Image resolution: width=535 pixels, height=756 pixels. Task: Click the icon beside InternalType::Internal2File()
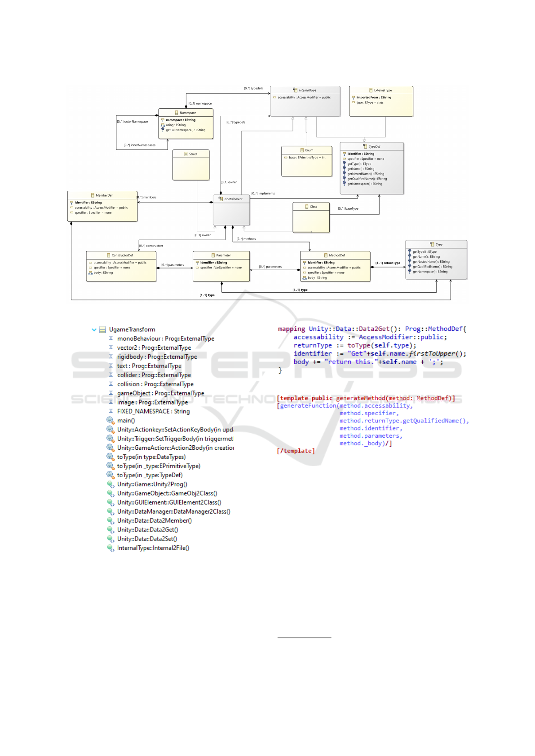(110, 548)
